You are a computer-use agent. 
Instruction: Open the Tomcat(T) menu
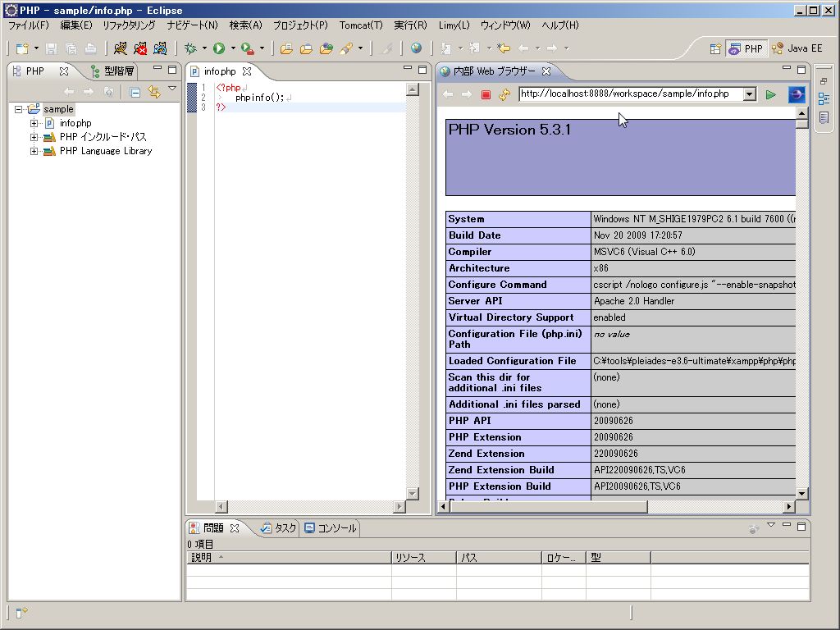(x=361, y=25)
